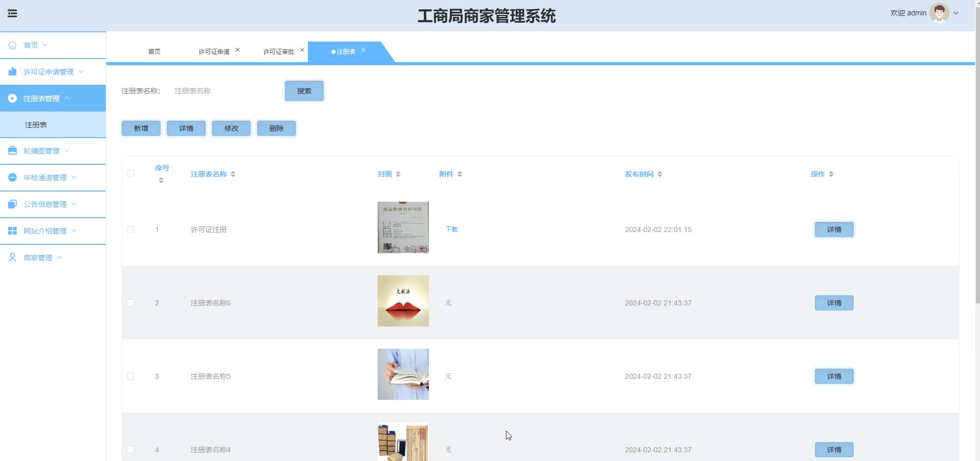Tick the select-all checkbox in the table header

tap(130, 174)
